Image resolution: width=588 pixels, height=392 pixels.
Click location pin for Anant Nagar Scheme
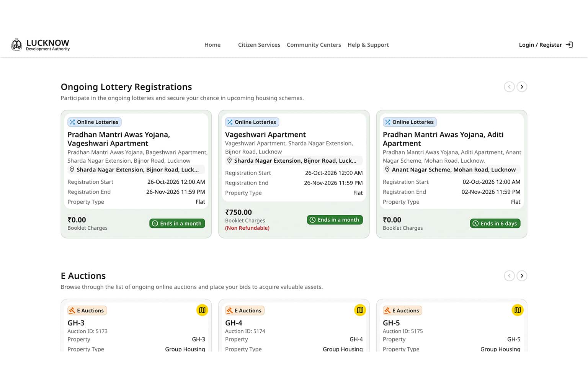(x=387, y=169)
